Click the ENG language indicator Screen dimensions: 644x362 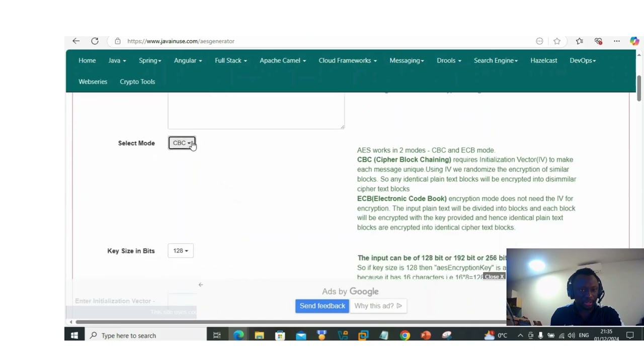[x=584, y=335]
